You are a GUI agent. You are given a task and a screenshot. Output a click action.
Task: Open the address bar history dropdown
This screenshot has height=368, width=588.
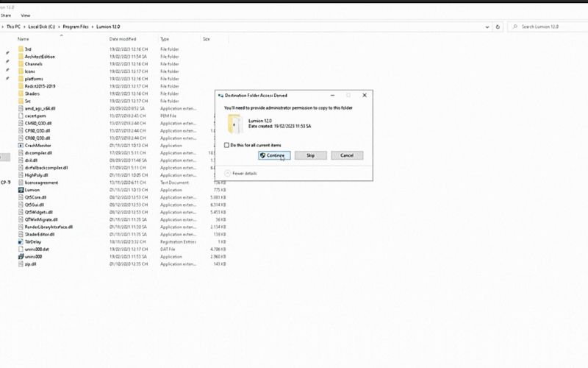tap(487, 27)
